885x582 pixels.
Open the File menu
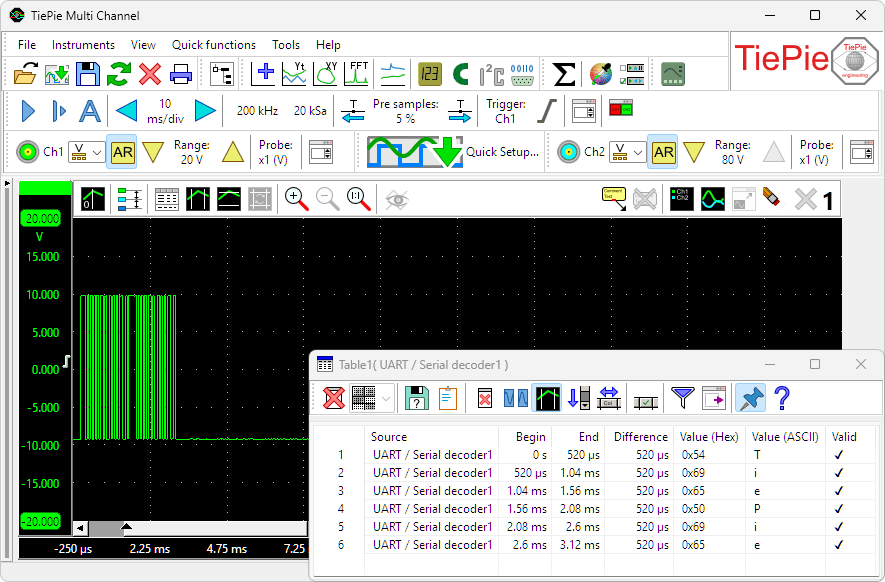click(27, 45)
